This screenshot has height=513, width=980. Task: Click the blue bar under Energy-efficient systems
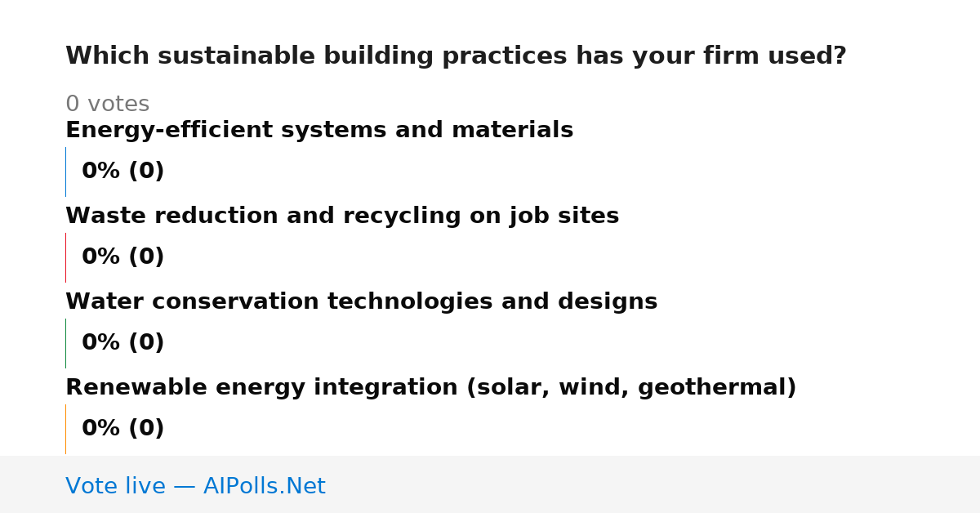tap(65, 172)
